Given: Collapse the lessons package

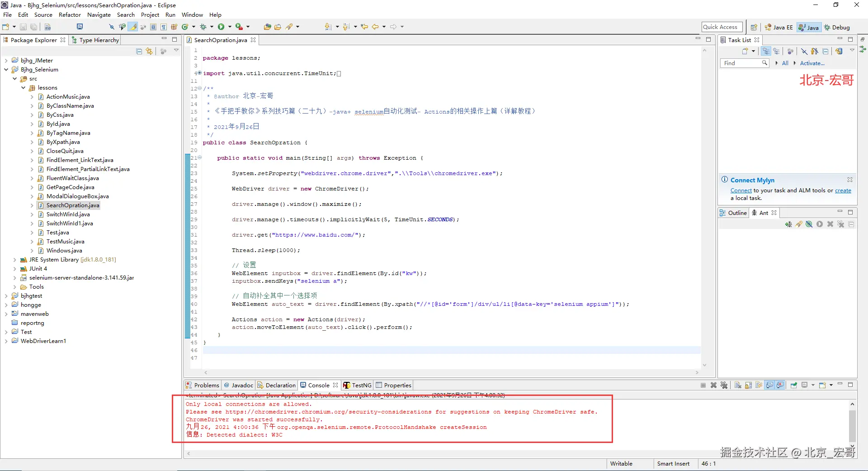Looking at the screenshot, I should 24,88.
